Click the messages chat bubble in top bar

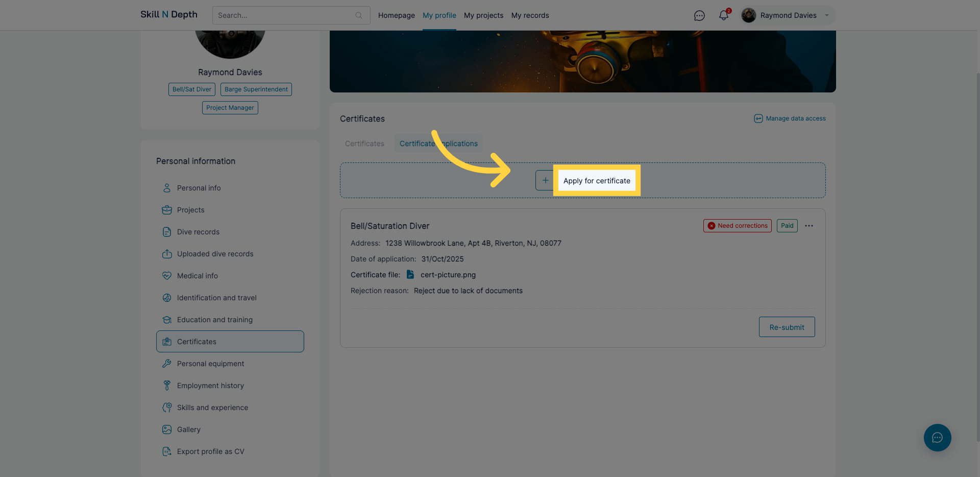click(x=699, y=15)
